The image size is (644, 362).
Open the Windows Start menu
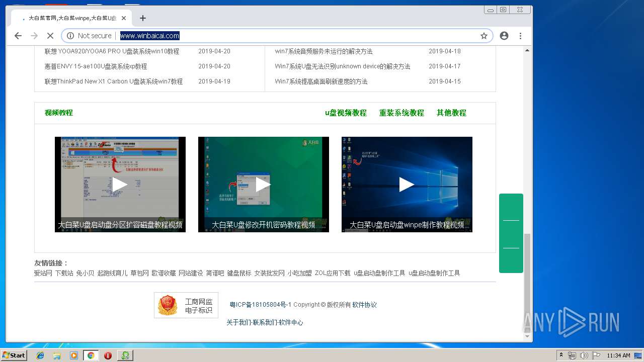click(14, 355)
